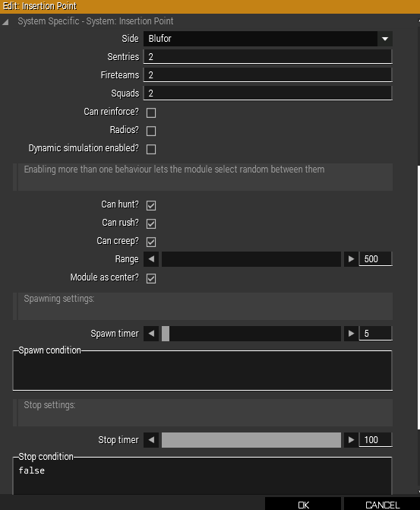This screenshot has height=510, width=420.
Task: Edit the Range value field showing 500
Action: [375, 259]
